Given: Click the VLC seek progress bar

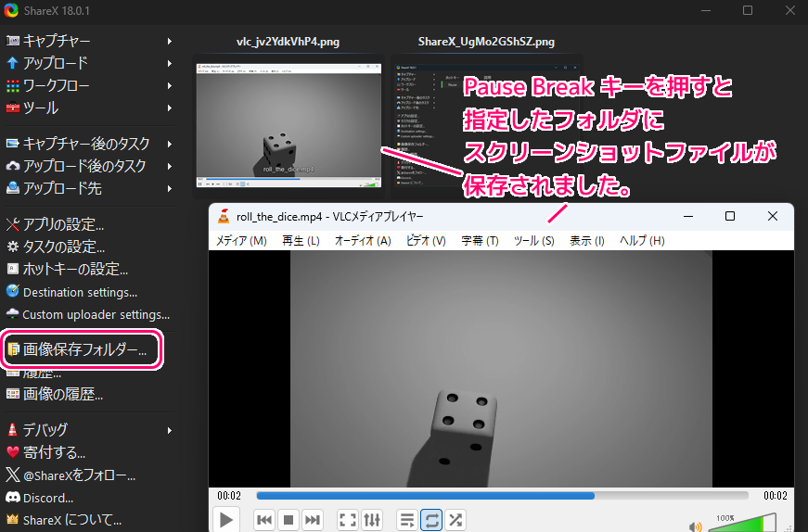Looking at the screenshot, I should pos(503,496).
